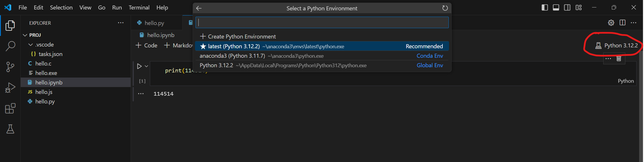644x162 pixels.
Task: Open the Terminal menu
Action: 139,7
